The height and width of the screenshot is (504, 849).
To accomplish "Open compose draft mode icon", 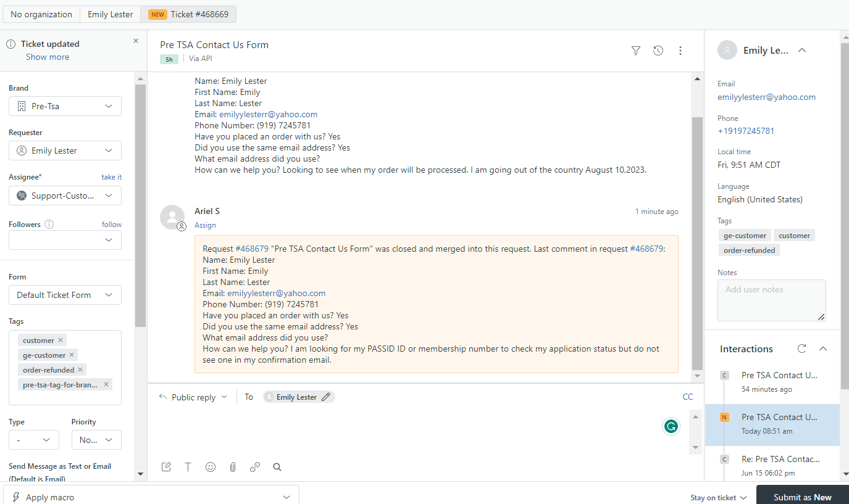I will click(166, 467).
